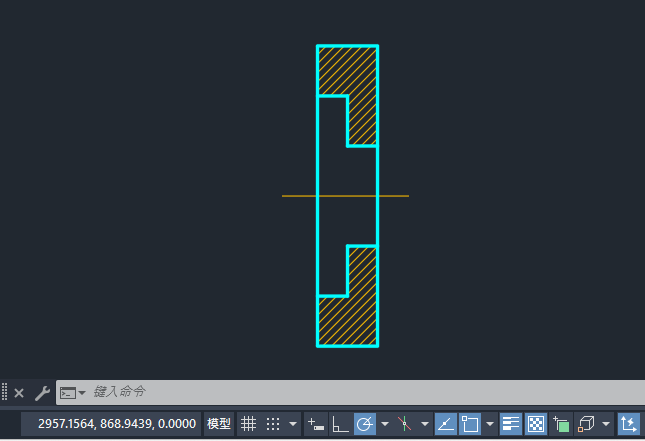Toggle isometric drafting icon
This screenshot has width=645, height=441.
pos(404,424)
